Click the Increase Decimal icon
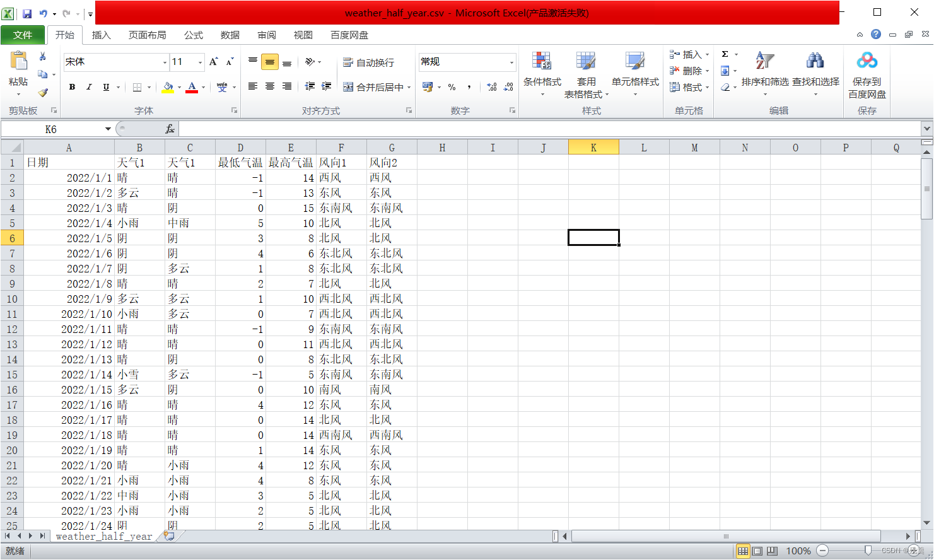Image resolution: width=934 pixels, height=560 pixels. pos(492,87)
